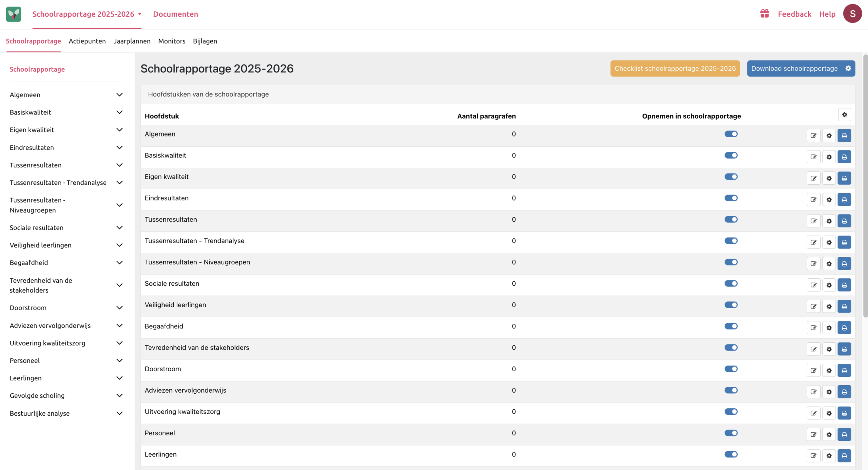Viewport: 868px width, 470px height.
Task: Open the user avatar S menu
Action: pyautogui.click(x=852, y=14)
